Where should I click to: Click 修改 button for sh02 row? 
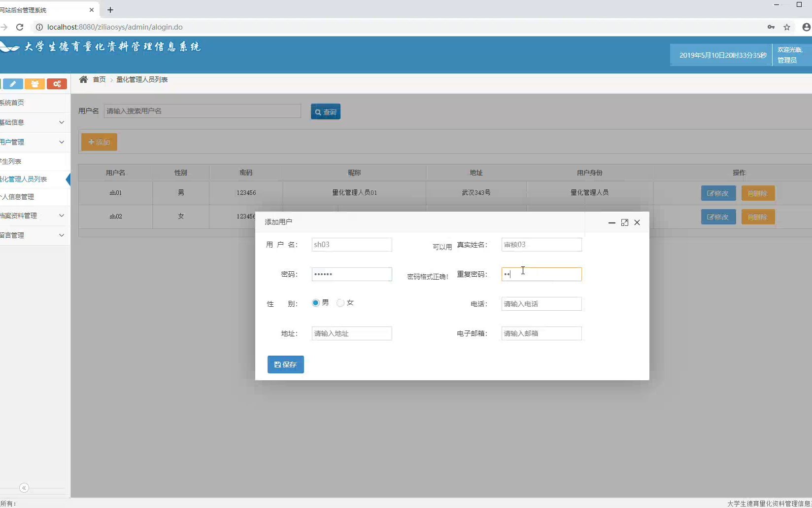pos(718,217)
